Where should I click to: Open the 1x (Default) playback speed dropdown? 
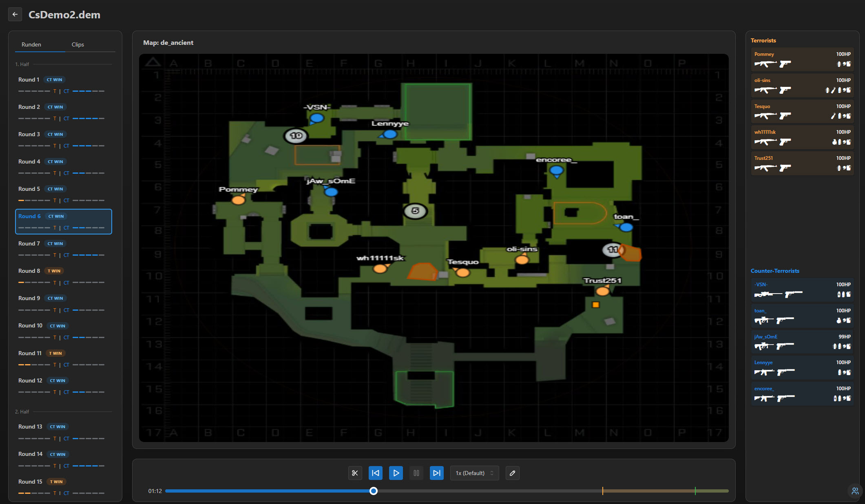click(x=474, y=473)
